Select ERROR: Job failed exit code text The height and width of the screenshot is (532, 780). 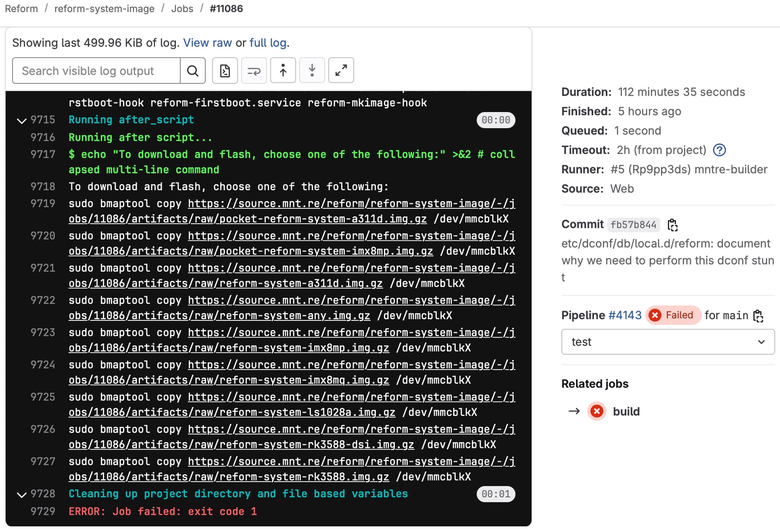162,511
